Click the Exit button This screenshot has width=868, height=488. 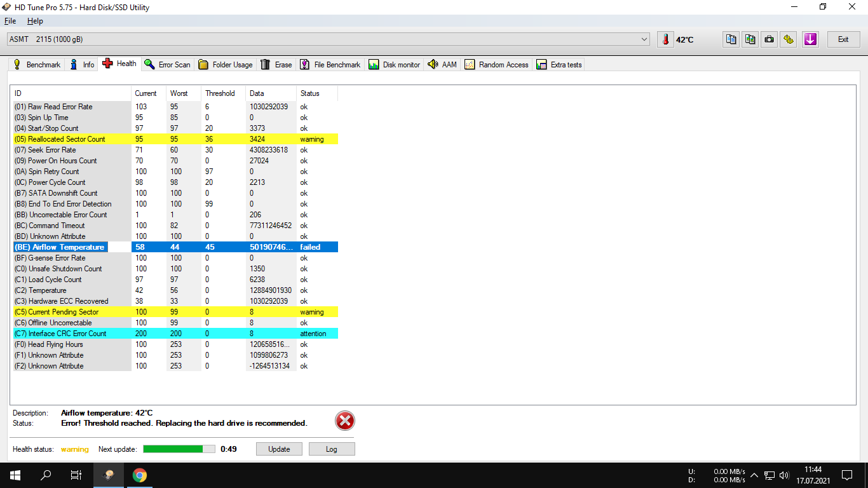[843, 39]
